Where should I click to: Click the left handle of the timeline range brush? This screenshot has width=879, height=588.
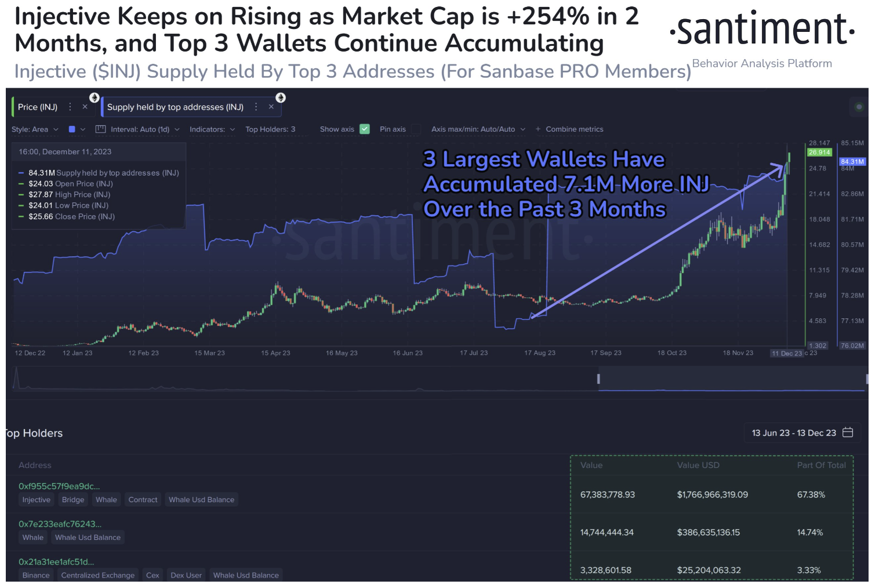click(598, 379)
